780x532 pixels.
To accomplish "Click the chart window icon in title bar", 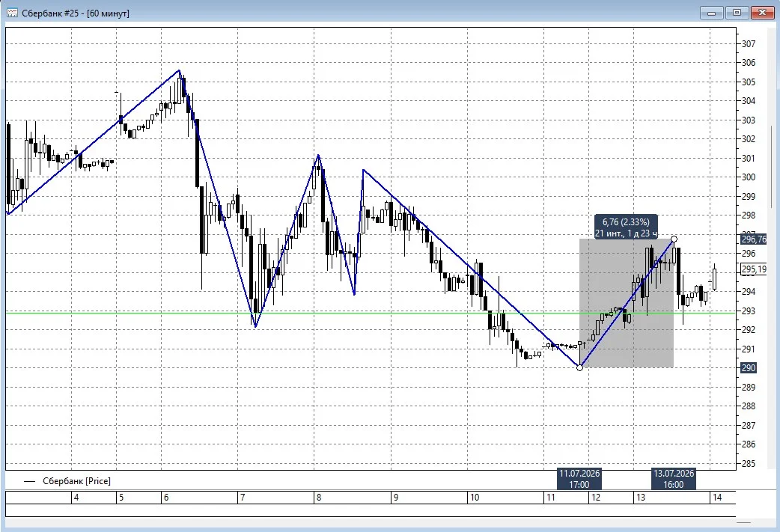I will coord(12,13).
